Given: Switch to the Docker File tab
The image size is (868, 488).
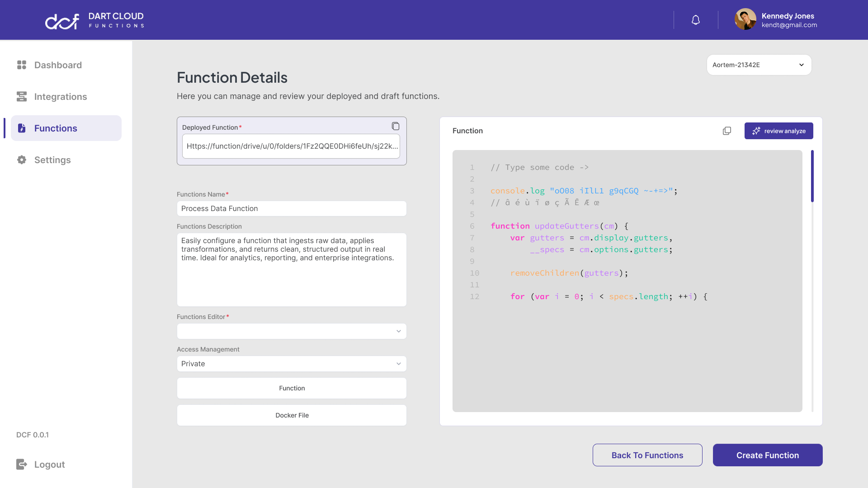Looking at the screenshot, I should coord(292,415).
